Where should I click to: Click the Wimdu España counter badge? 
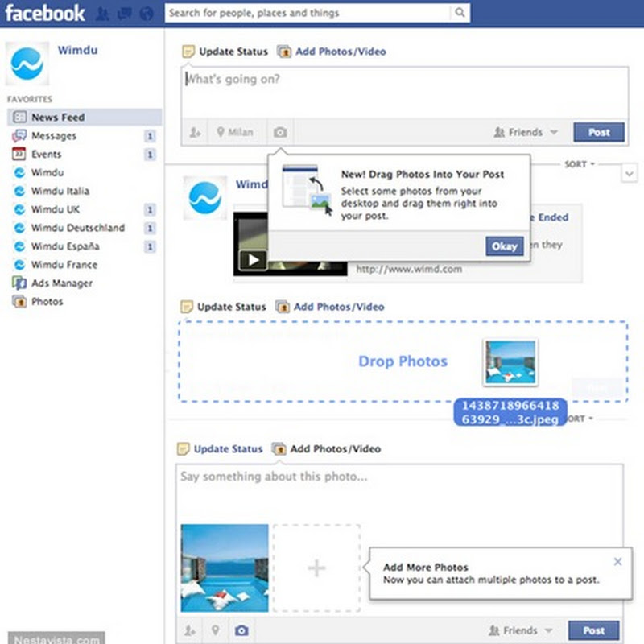(x=150, y=246)
